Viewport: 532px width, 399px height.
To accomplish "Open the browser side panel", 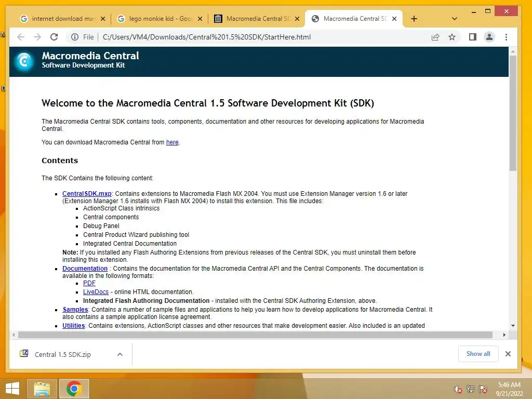I will pos(473,37).
